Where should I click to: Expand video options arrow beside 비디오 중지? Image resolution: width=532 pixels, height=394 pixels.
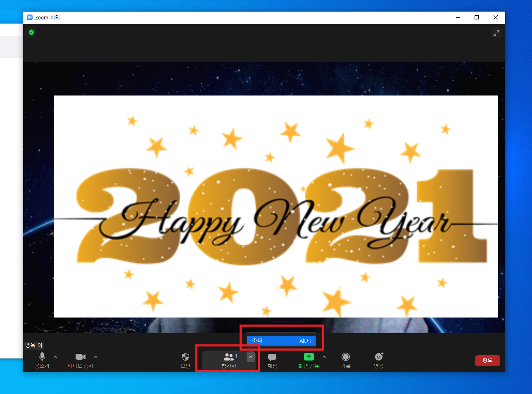click(96, 357)
